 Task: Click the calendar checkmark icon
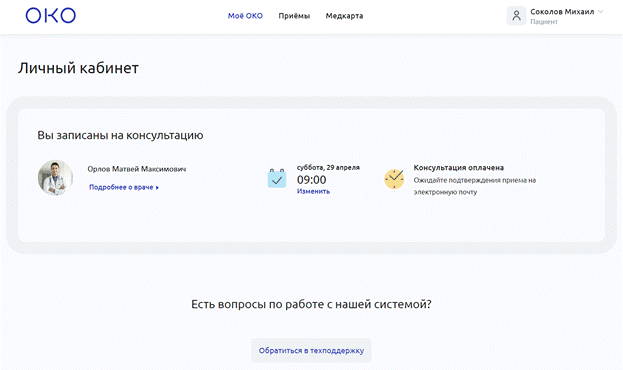click(277, 178)
